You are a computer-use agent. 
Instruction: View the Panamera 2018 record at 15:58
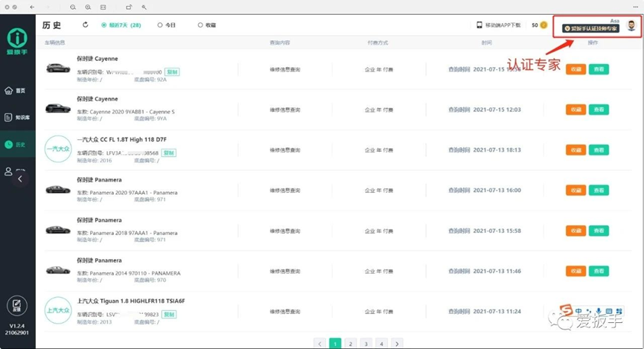[599, 231]
